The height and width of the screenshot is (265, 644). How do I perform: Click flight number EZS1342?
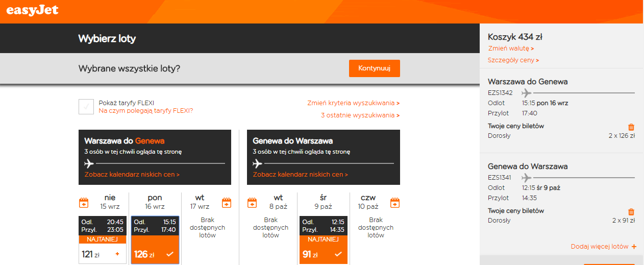[x=501, y=93]
